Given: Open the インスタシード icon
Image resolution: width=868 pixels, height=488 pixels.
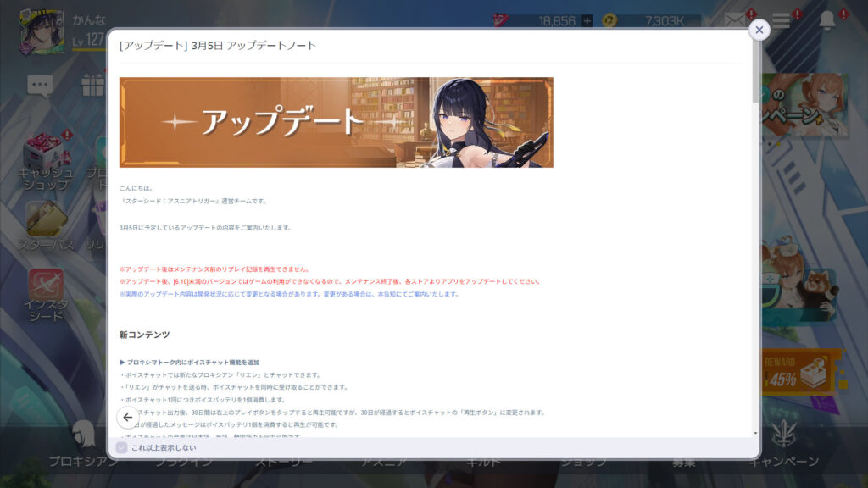Looking at the screenshot, I should (x=46, y=293).
